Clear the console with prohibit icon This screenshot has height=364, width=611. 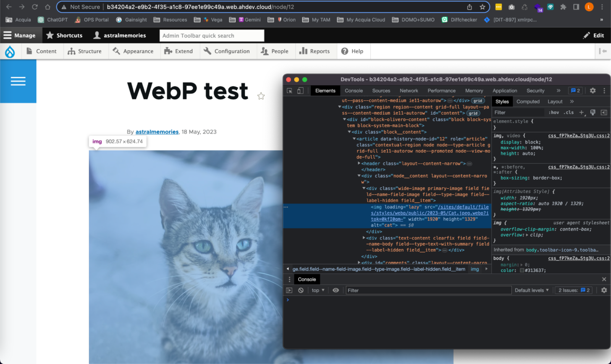pos(301,290)
